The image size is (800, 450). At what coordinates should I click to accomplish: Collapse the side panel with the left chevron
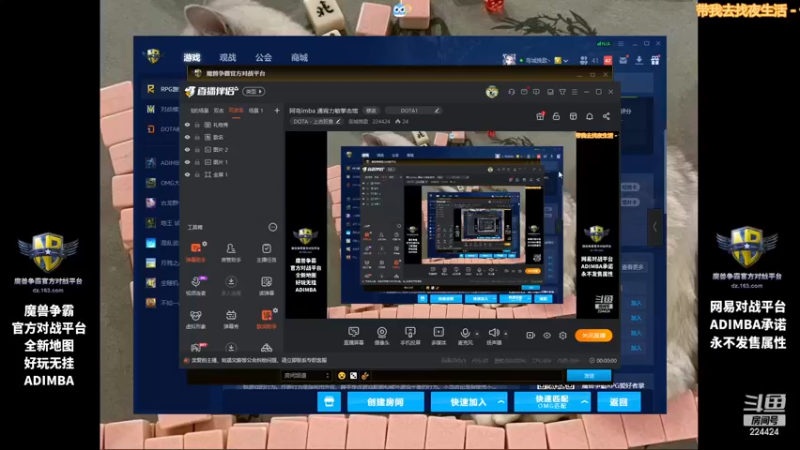point(655,227)
